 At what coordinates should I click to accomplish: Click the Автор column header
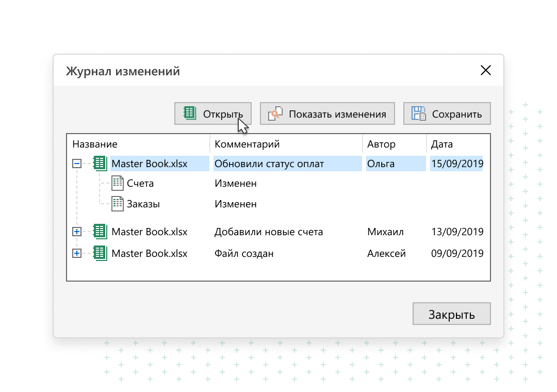click(x=381, y=144)
